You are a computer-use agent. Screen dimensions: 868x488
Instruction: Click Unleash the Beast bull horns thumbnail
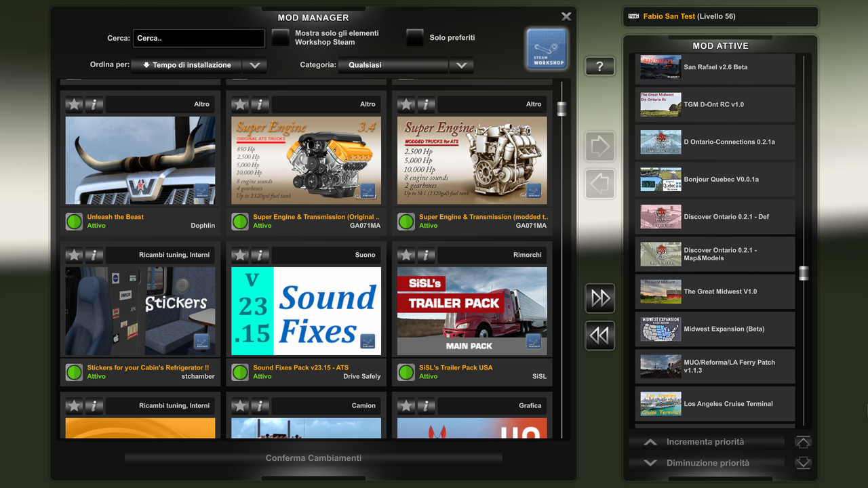(140, 161)
